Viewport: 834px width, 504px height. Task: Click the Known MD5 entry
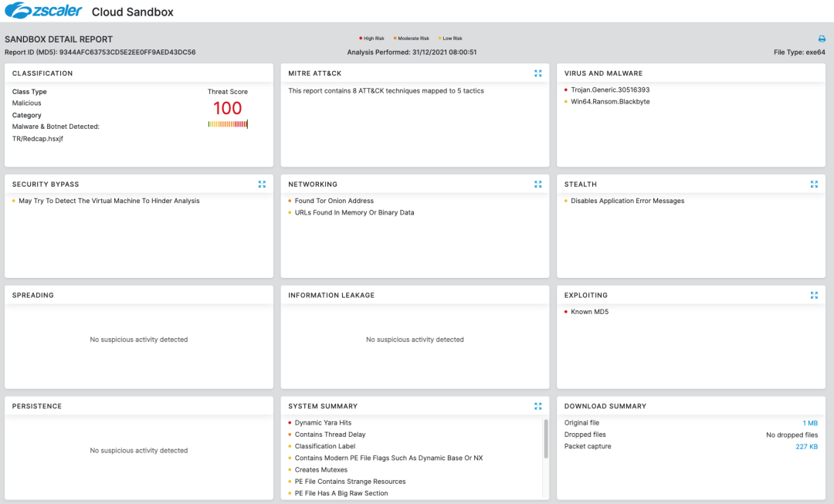pyautogui.click(x=589, y=312)
